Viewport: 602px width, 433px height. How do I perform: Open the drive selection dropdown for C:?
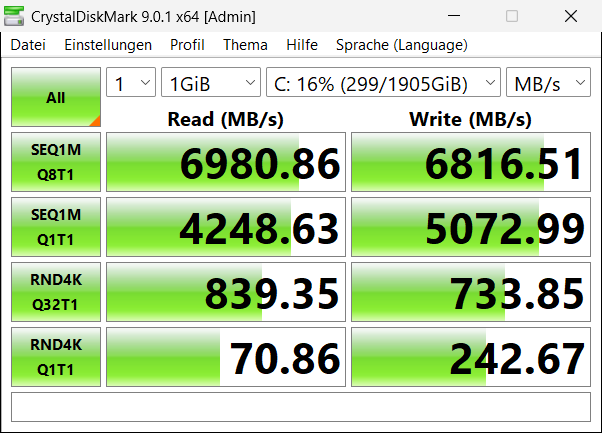[383, 82]
